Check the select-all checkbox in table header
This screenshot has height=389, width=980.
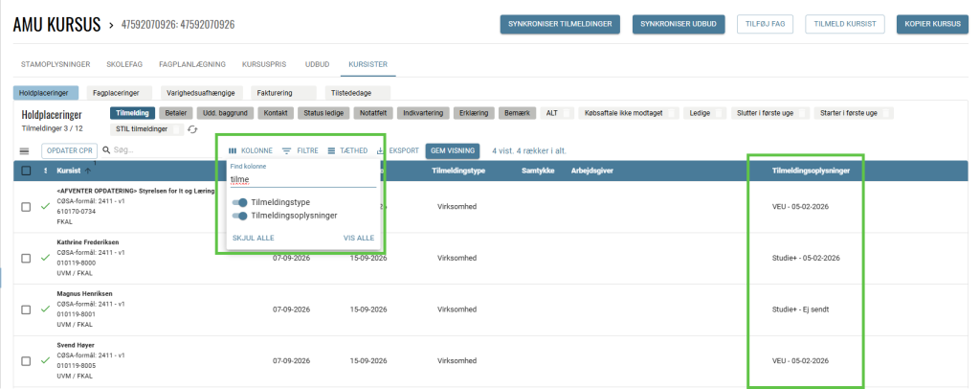[26, 172]
